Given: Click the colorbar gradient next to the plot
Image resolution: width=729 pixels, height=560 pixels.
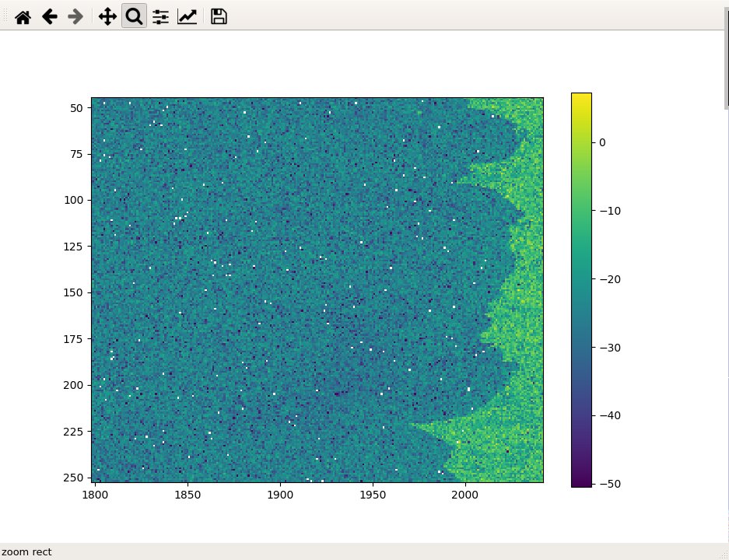Looking at the screenshot, I should tap(581, 290).
